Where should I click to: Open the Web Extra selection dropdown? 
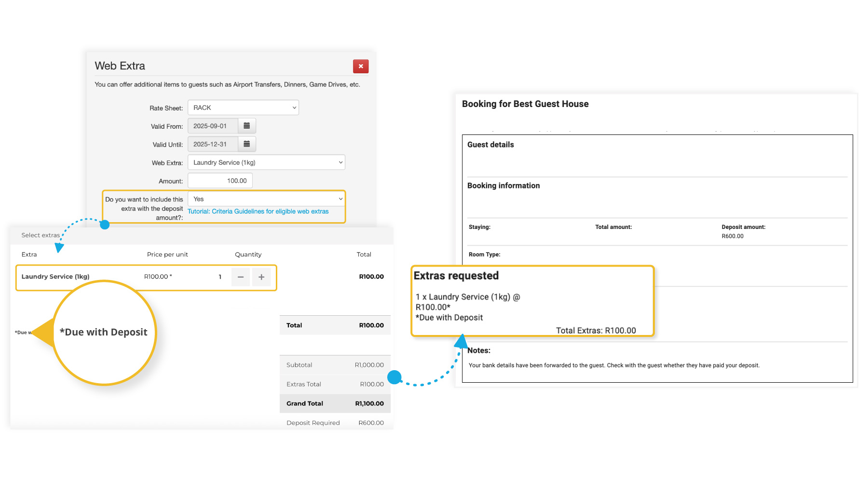tap(266, 162)
